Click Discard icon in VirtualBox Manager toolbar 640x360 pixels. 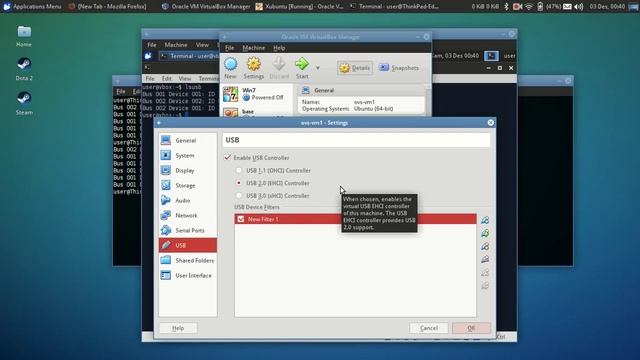coord(279,68)
